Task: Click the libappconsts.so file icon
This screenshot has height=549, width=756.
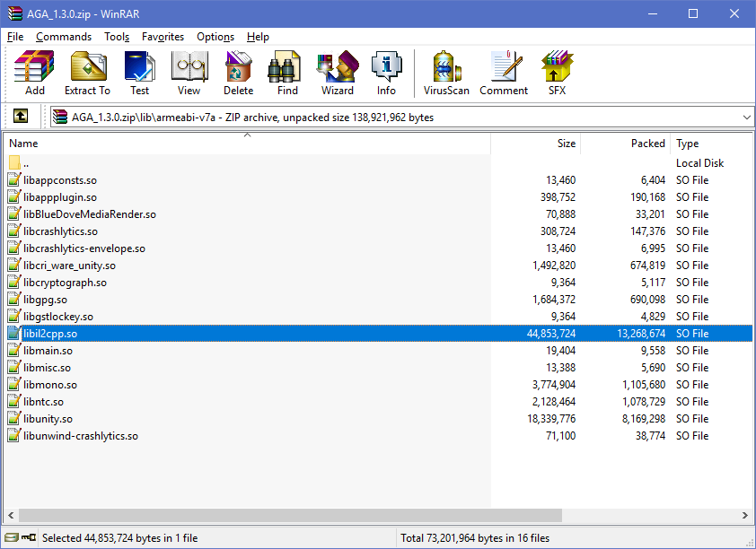Action: [x=14, y=179]
